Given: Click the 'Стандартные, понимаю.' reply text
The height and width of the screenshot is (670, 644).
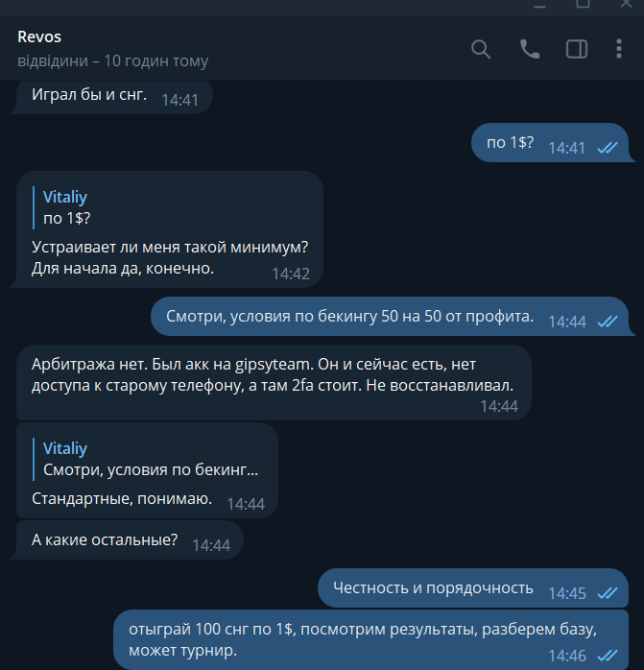Looking at the screenshot, I should (122, 498).
